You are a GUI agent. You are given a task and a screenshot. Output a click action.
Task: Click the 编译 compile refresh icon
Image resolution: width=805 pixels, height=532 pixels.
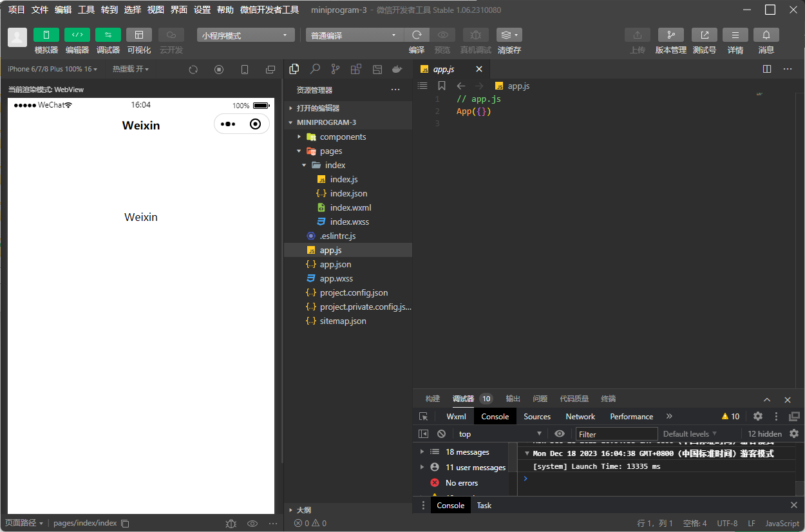coord(417,35)
